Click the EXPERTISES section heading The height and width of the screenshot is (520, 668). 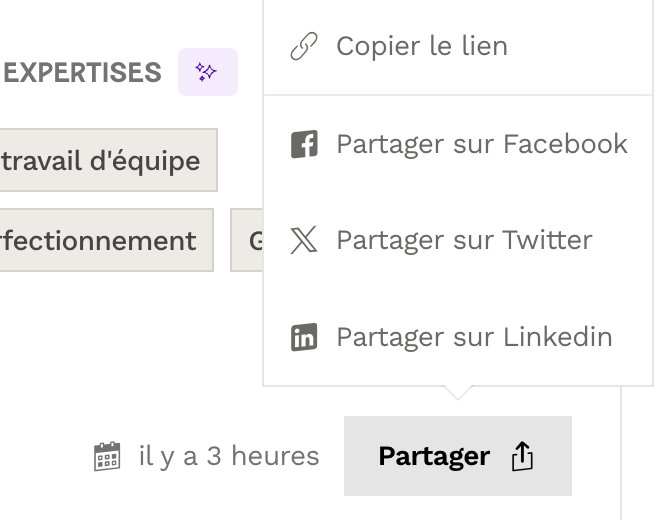coord(82,72)
